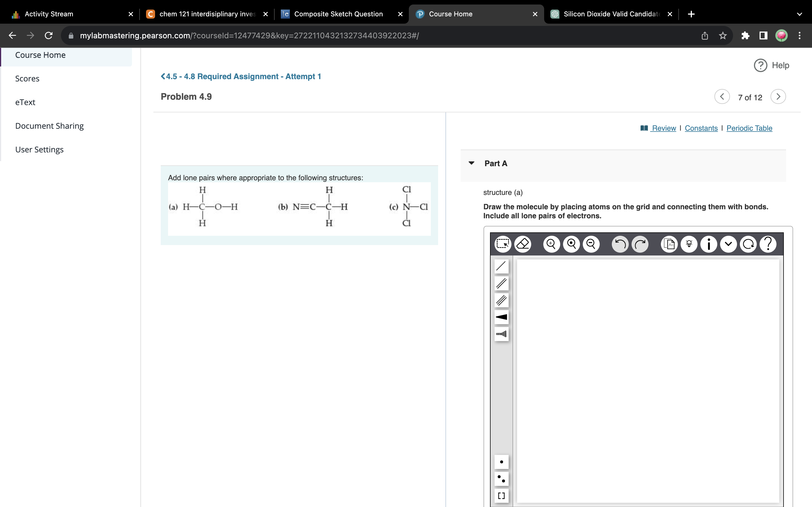This screenshot has height=507, width=812.
Task: Activate the marquee selection tool
Action: click(x=503, y=244)
